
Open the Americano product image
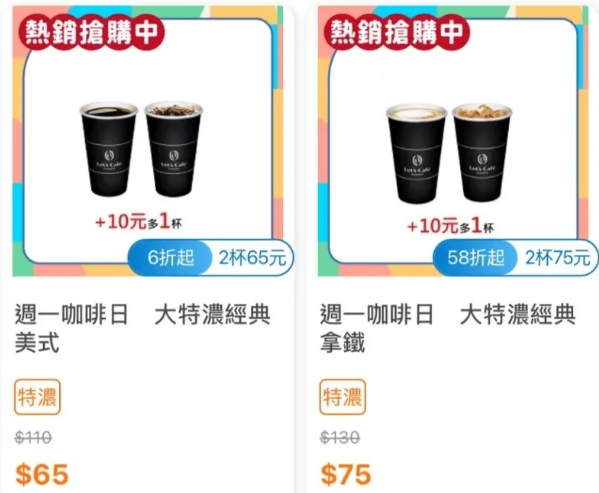tap(148, 141)
